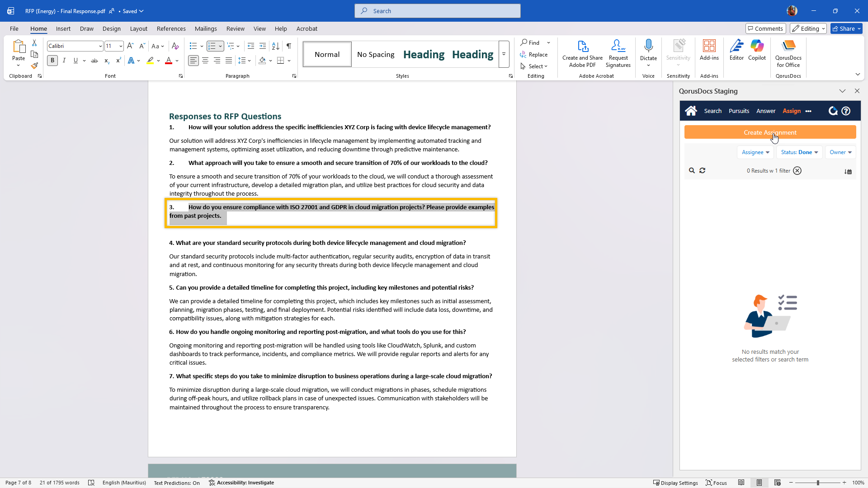
Task: Open the Status: Done filter dropdown
Action: [x=799, y=152]
